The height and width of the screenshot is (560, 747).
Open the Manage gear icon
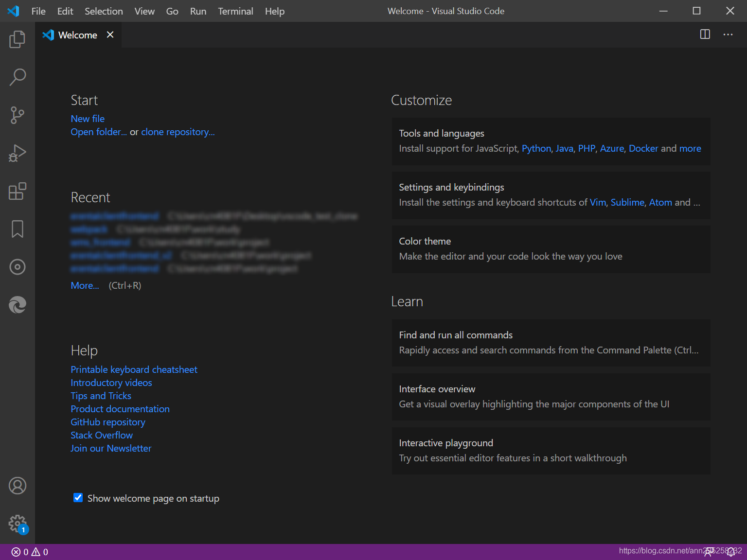(18, 524)
